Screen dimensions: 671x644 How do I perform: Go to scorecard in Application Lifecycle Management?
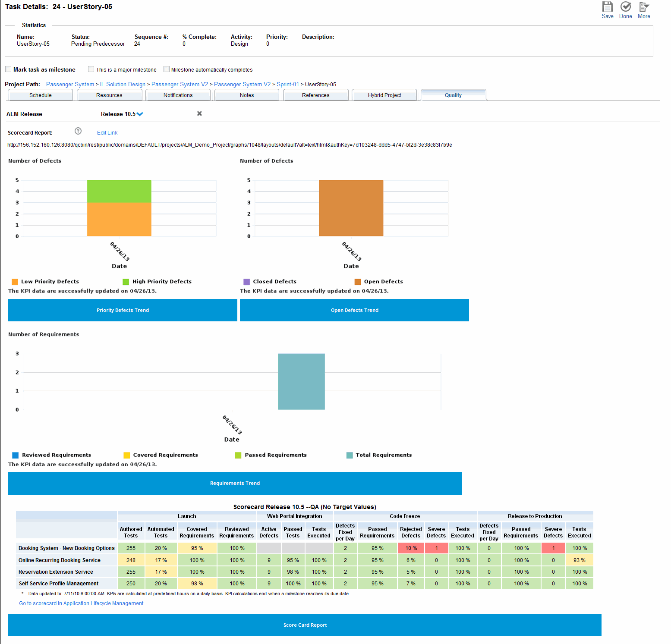tap(81, 603)
